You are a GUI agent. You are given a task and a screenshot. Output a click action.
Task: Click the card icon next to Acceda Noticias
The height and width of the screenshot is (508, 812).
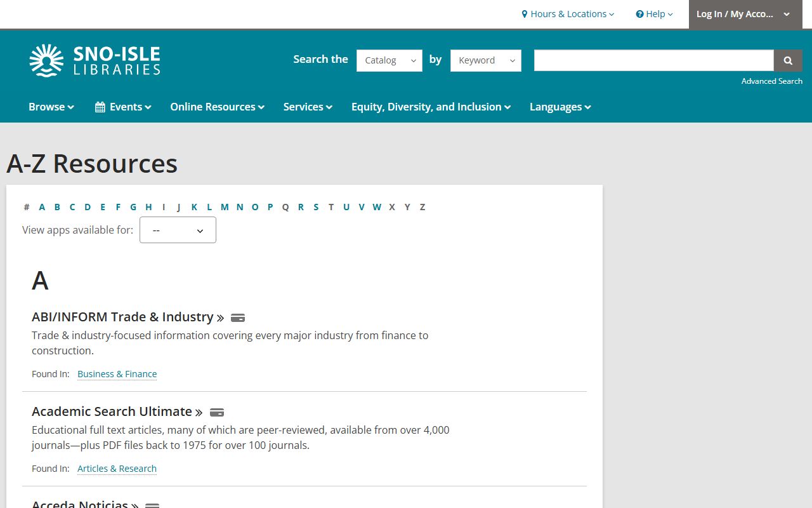point(152,505)
